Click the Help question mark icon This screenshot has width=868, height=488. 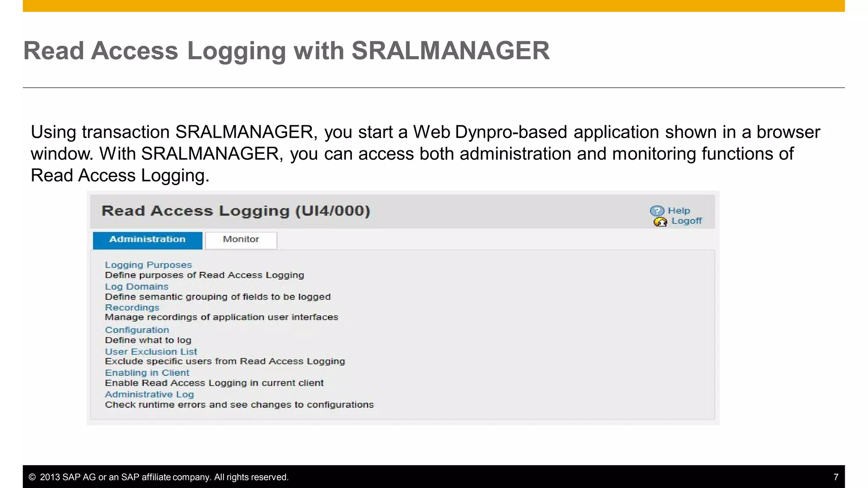[x=657, y=211]
